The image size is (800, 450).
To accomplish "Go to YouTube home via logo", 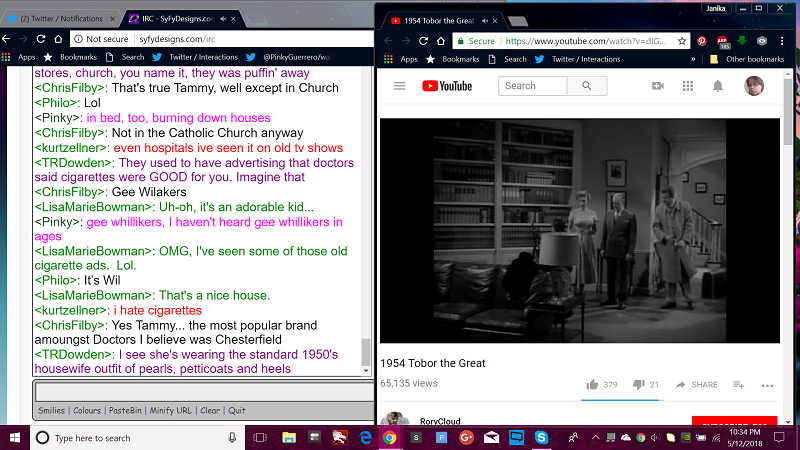I will [447, 86].
